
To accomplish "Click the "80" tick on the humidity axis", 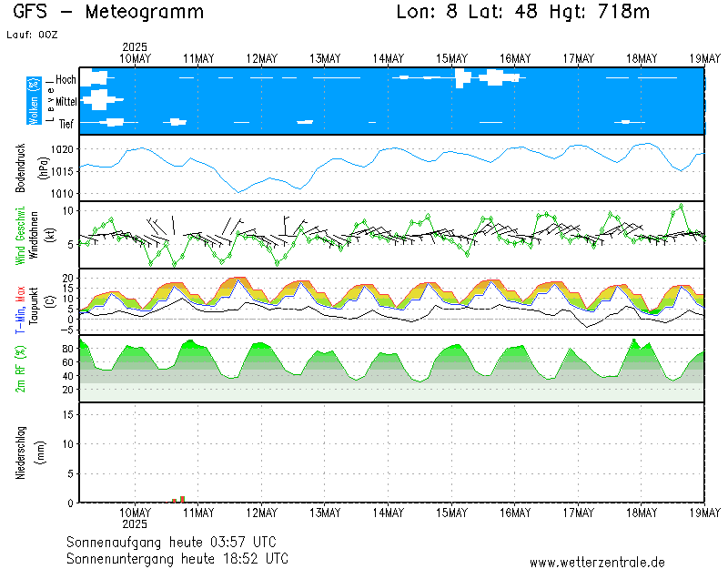I will click(x=67, y=349).
